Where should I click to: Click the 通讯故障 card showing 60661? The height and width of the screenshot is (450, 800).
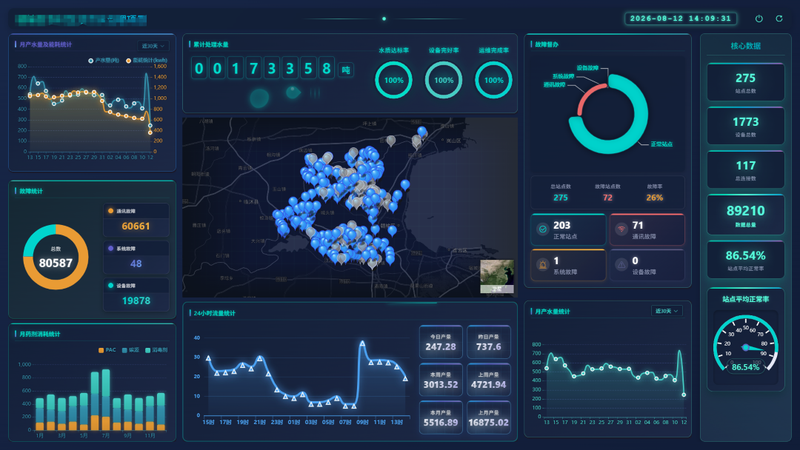tap(136, 220)
